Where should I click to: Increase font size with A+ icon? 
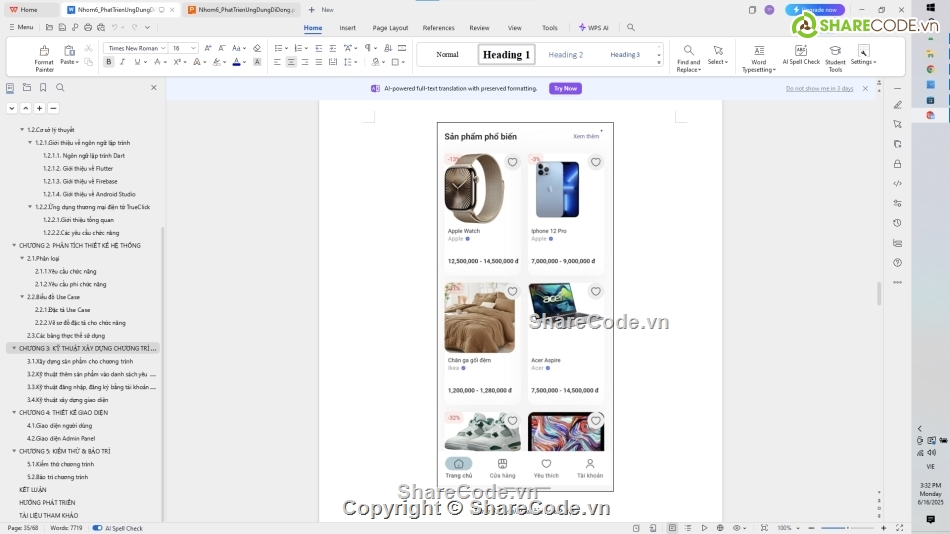(x=208, y=48)
